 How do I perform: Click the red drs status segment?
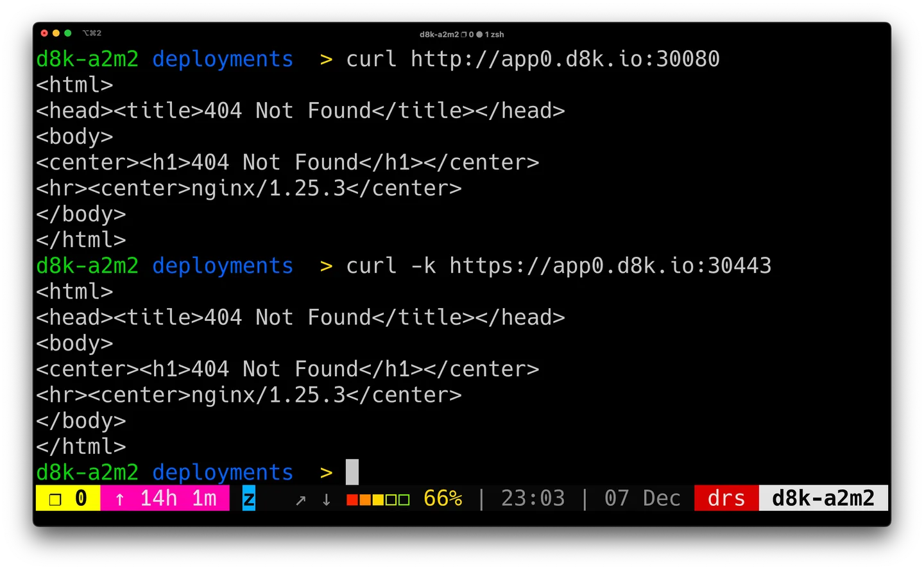(726, 498)
